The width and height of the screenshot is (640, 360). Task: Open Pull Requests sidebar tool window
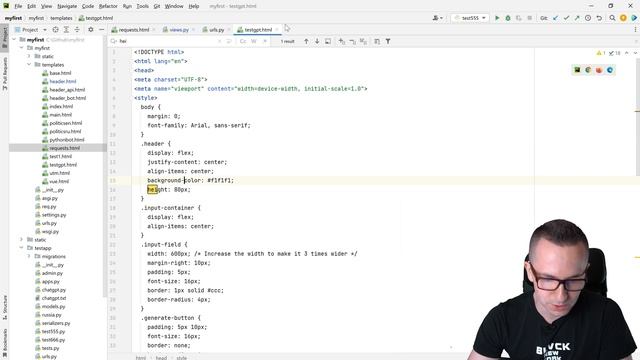point(4,74)
